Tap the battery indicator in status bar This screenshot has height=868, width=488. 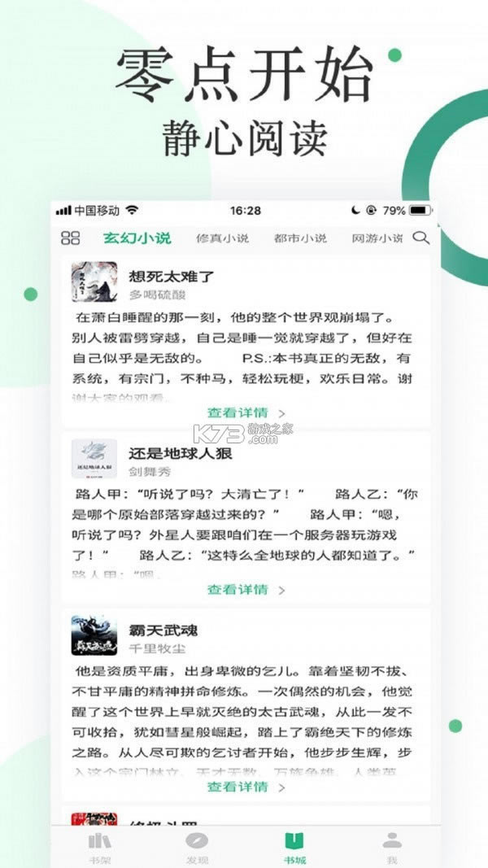(420, 211)
